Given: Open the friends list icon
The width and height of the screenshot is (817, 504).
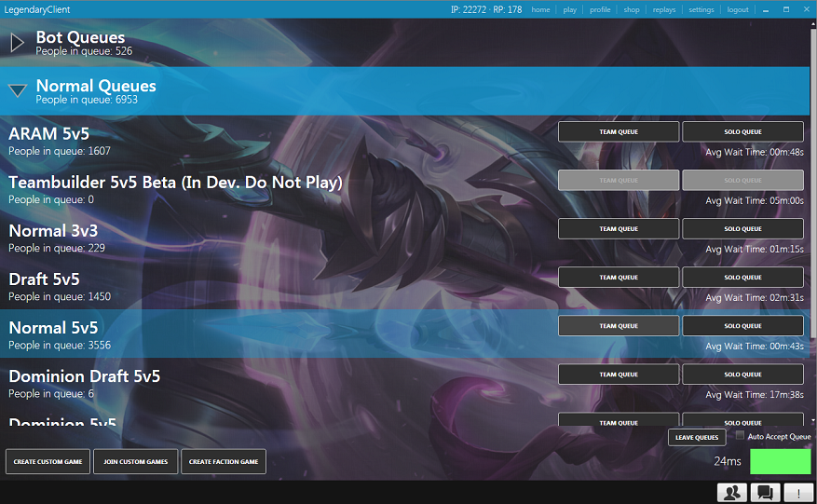Looking at the screenshot, I should pyautogui.click(x=731, y=492).
